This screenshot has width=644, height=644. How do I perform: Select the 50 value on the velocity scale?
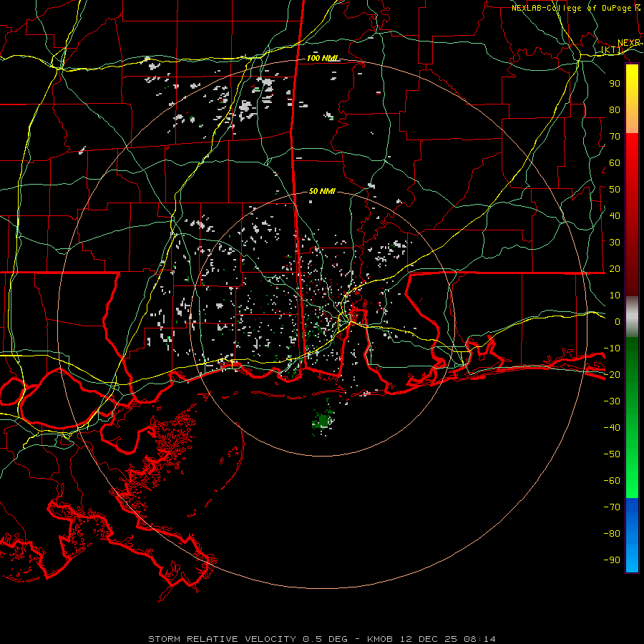click(615, 190)
